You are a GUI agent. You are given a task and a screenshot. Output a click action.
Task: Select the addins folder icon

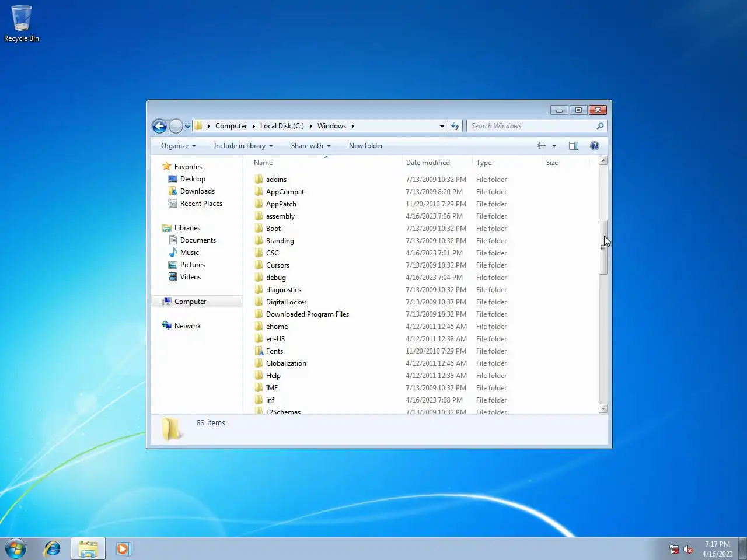(x=259, y=180)
